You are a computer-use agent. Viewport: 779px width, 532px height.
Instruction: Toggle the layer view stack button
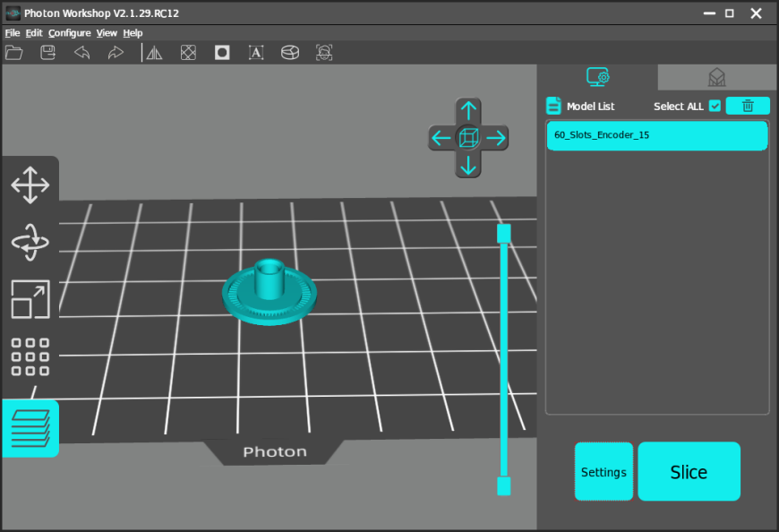pos(30,428)
